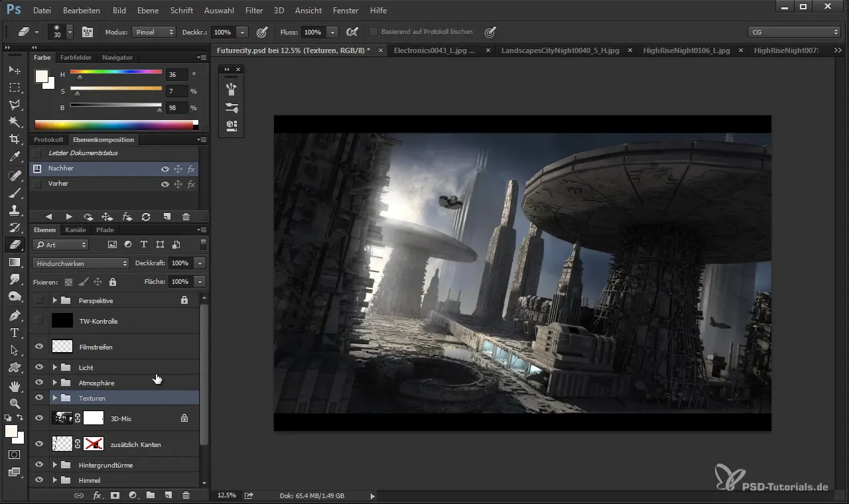Select the Type tool
The width and height of the screenshot is (849, 504).
(x=14, y=333)
